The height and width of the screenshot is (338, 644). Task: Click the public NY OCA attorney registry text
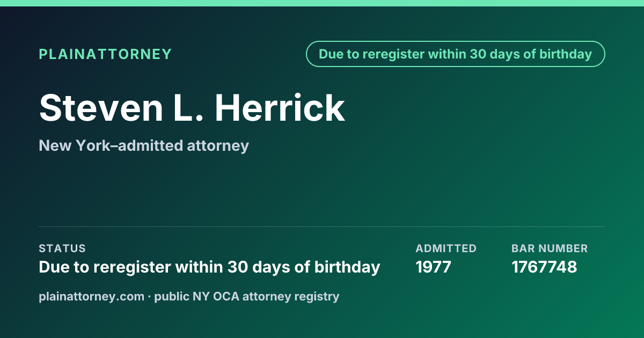pos(247,296)
